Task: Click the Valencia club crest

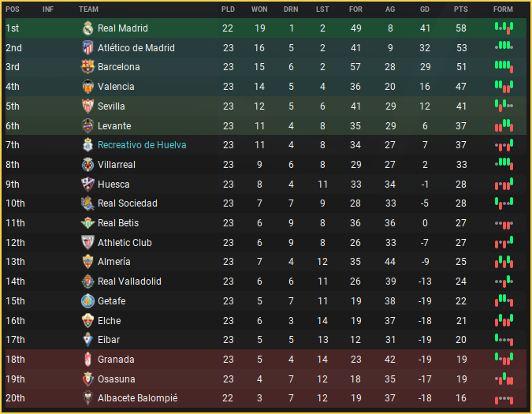Action: (87, 87)
